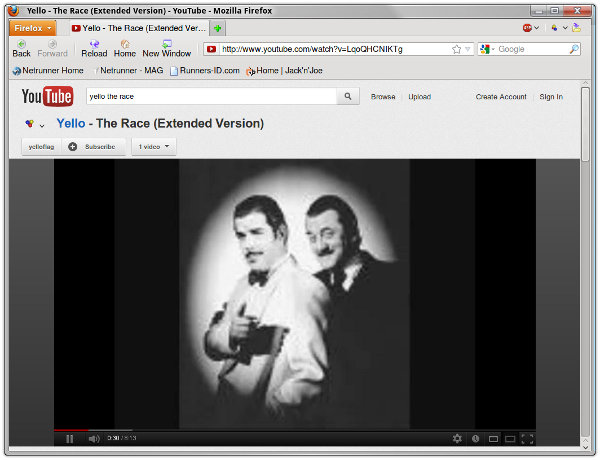Open the Yello artist link in title
Image resolution: width=600 pixels, height=460 pixels.
[71, 123]
